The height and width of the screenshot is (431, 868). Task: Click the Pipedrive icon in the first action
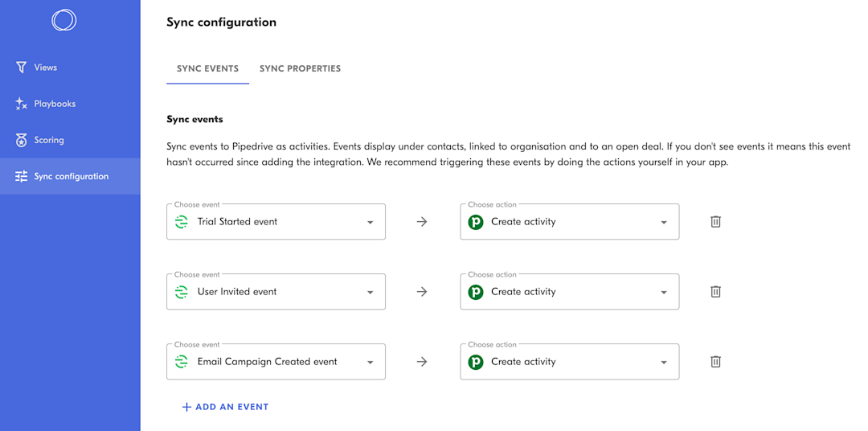point(476,222)
